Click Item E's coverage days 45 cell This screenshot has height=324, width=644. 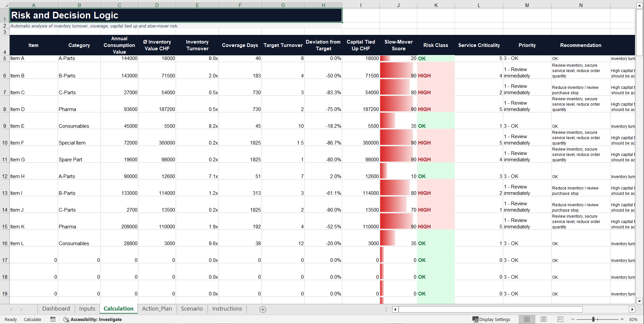tap(240, 121)
